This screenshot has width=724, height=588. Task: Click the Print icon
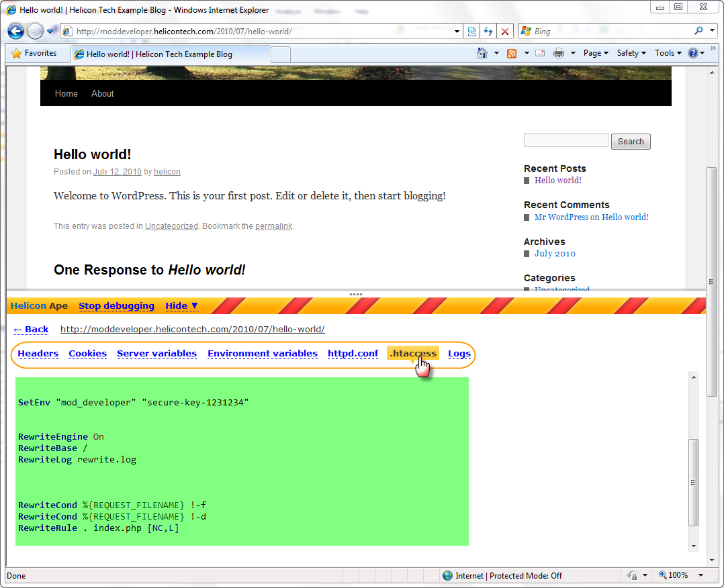(x=558, y=52)
